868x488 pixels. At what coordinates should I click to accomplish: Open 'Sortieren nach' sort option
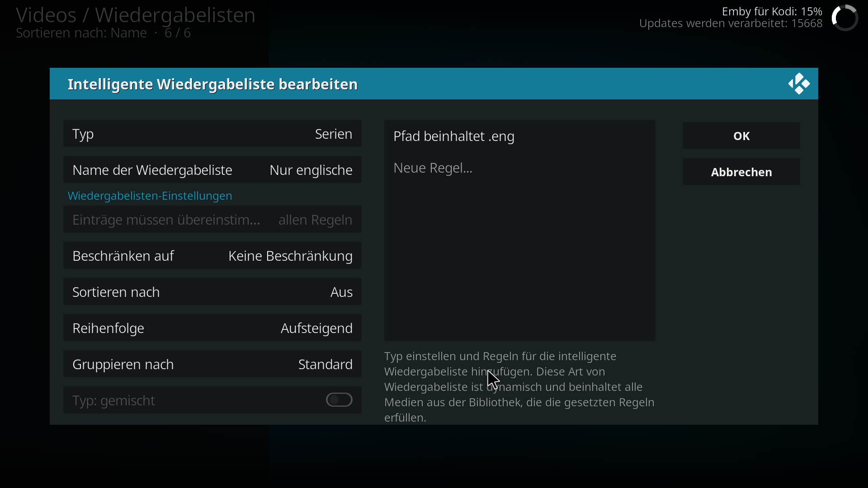(212, 292)
